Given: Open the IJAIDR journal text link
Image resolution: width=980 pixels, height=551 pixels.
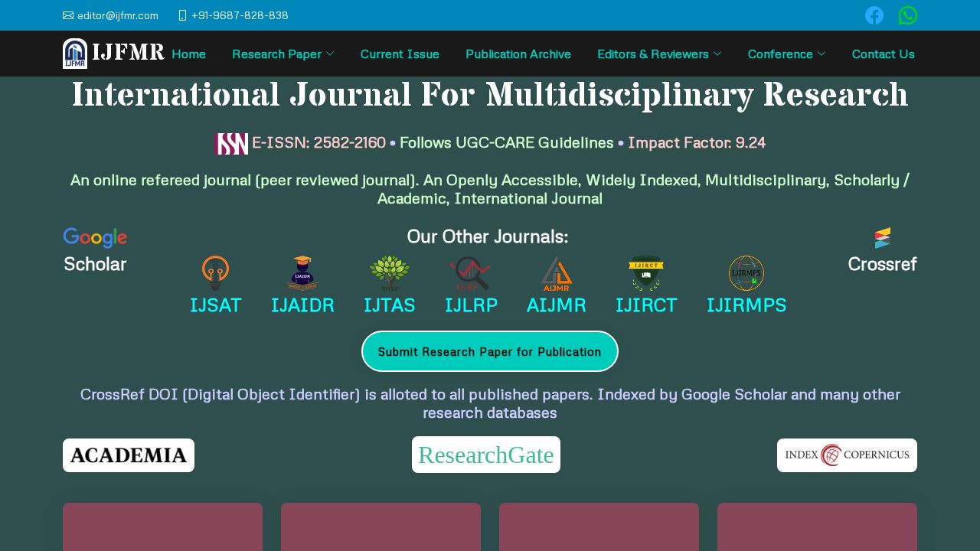Looking at the screenshot, I should (x=302, y=305).
